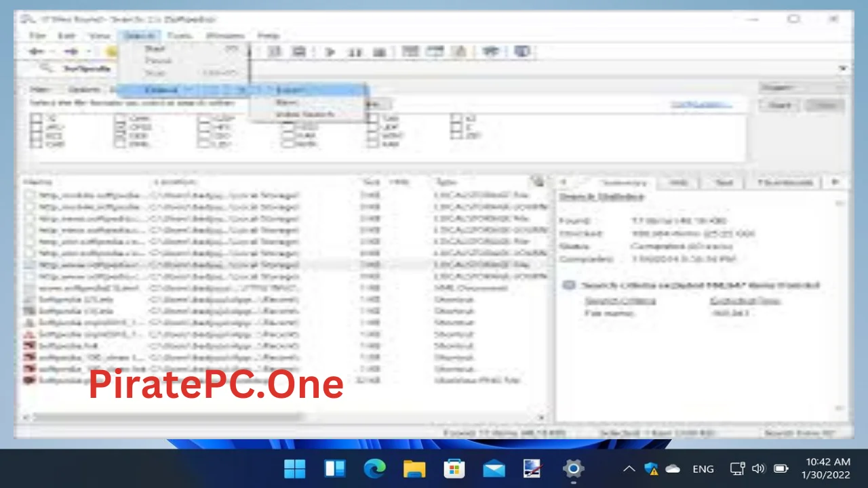Viewport: 868px width, 488px height.
Task: Open the Configuration link
Action: 702,104
